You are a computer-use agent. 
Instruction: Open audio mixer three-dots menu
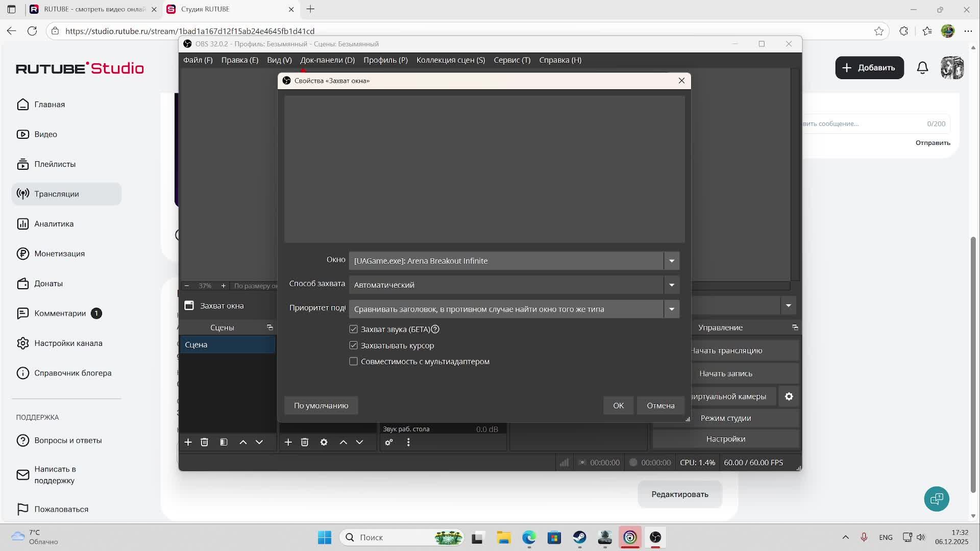(x=408, y=442)
